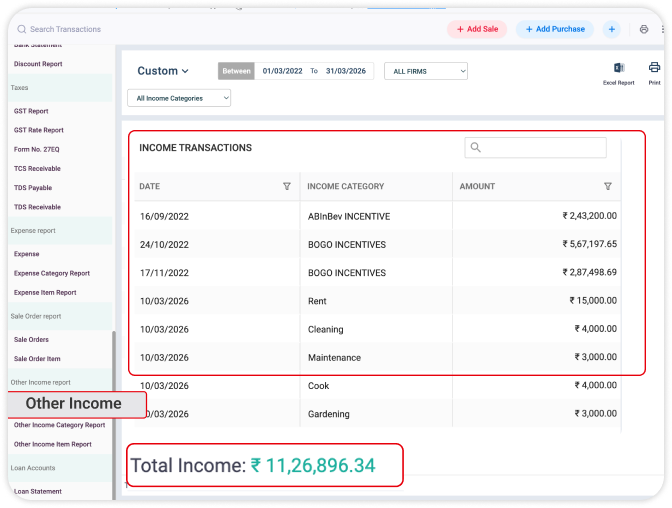Open GST Rate Report in sidebar
Viewport: 672px width, 508px height.
pyautogui.click(x=39, y=130)
